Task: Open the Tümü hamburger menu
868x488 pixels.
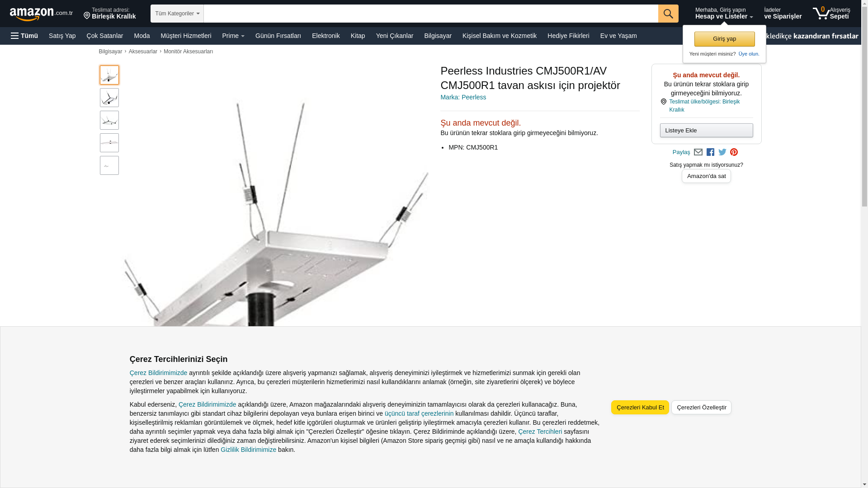Action: click(x=24, y=36)
